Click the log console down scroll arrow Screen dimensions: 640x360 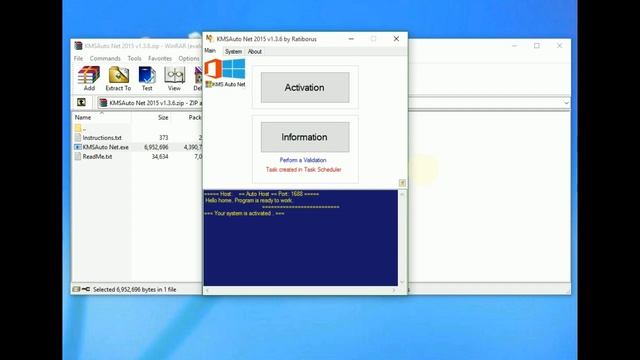click(x=402, y=282)
